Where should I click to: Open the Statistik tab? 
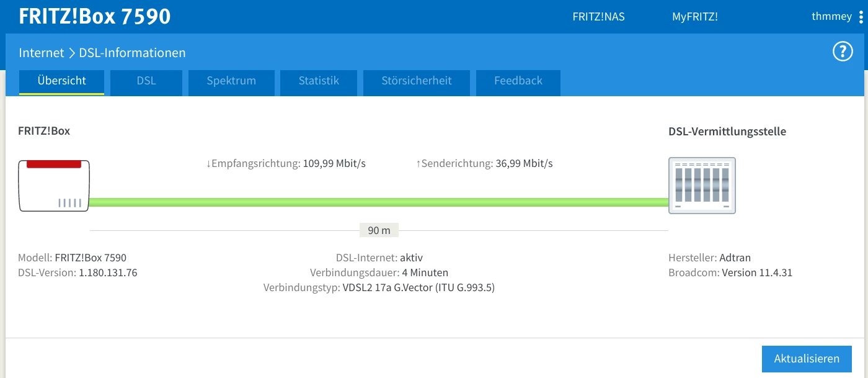pos(319,83)
